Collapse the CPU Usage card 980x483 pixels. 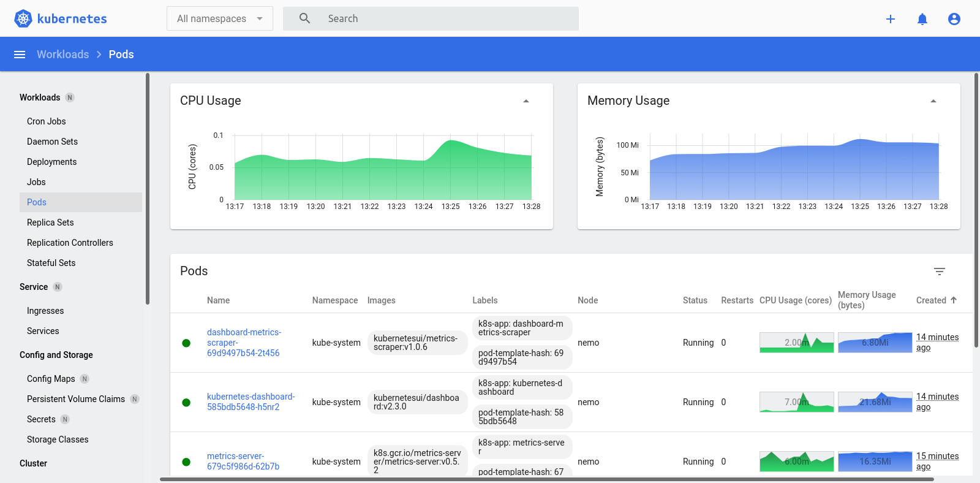click(x=526, y=101)
